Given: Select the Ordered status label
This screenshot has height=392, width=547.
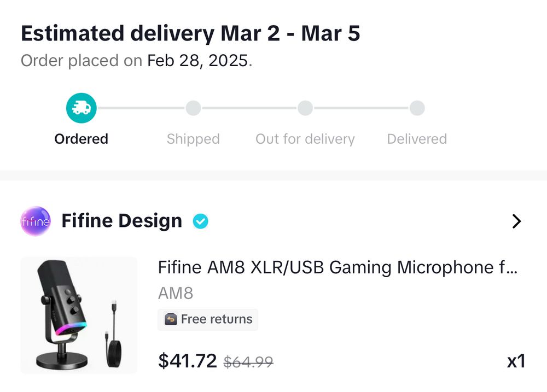Looking at the screenshot, I should [x=82, y=139].
